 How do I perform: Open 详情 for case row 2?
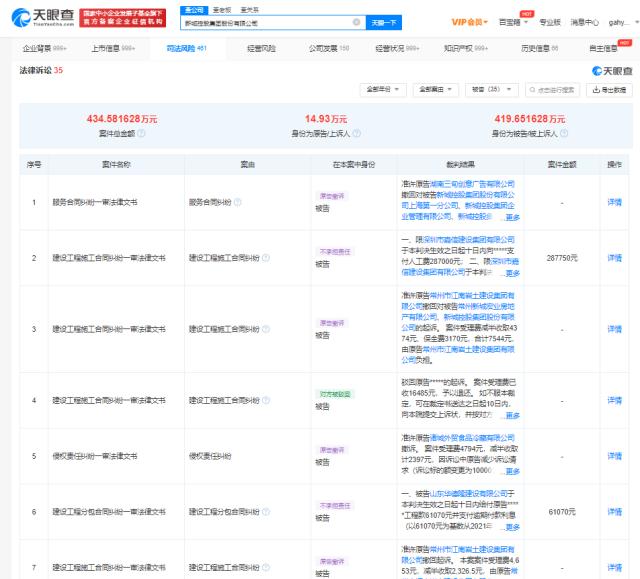coord(614,256)
